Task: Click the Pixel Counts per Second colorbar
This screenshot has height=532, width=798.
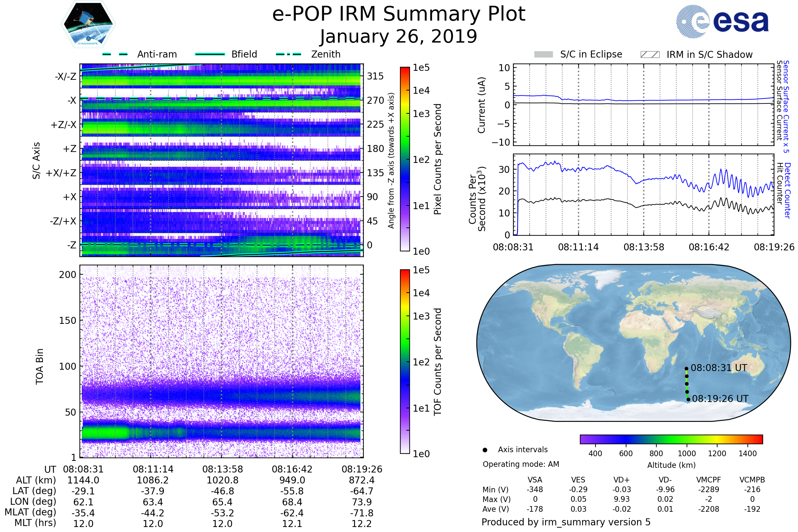Action: [405, 159]
